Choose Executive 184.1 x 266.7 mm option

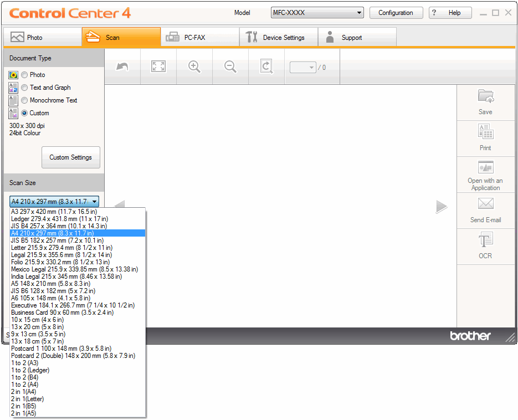(78, 305)
